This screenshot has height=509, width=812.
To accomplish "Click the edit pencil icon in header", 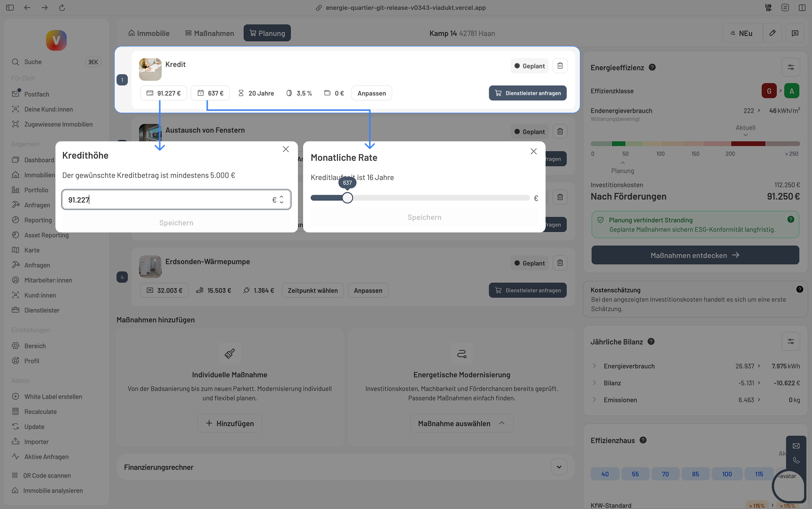I will [772, 33].
